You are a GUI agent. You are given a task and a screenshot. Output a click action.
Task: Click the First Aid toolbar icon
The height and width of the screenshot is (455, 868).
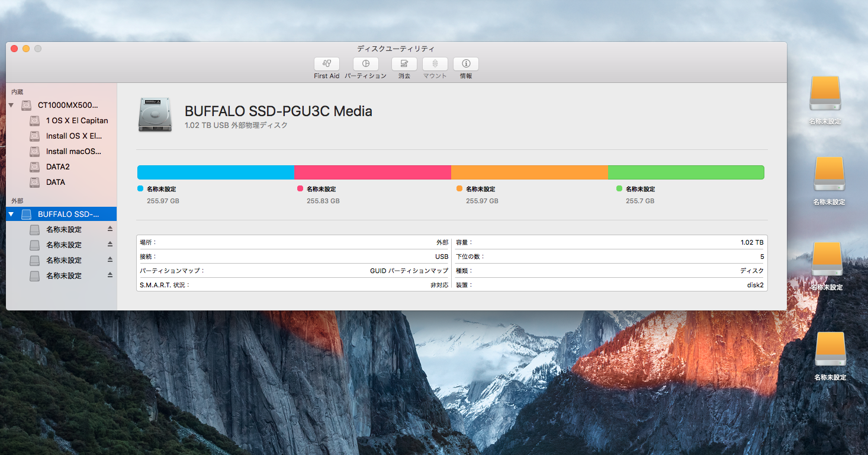tap(327, 64)
